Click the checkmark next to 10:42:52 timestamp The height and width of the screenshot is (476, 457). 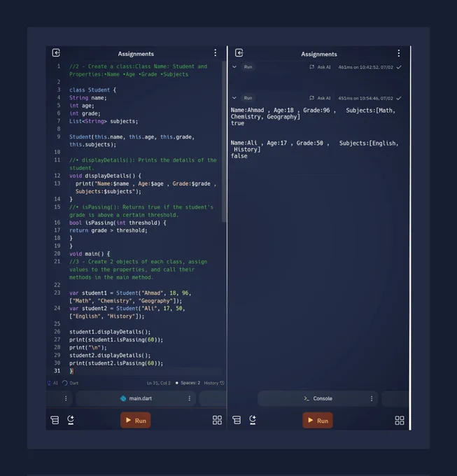point(399,67)
